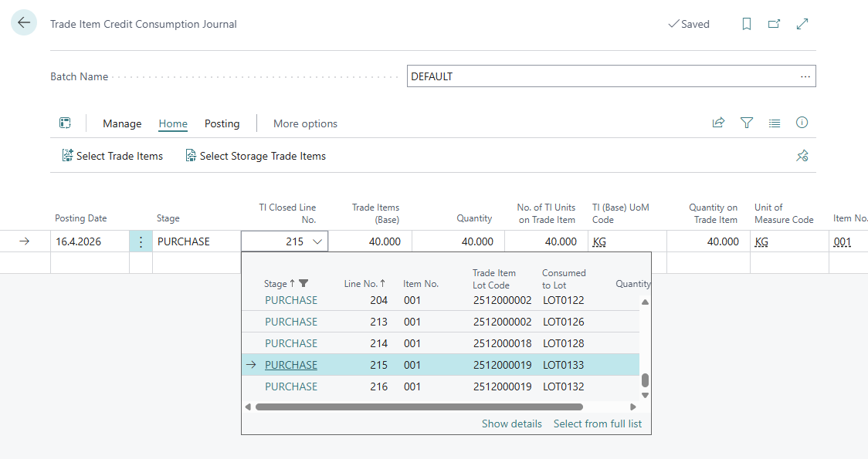
Task: Click the share icon above the grid
Action: 718,123
